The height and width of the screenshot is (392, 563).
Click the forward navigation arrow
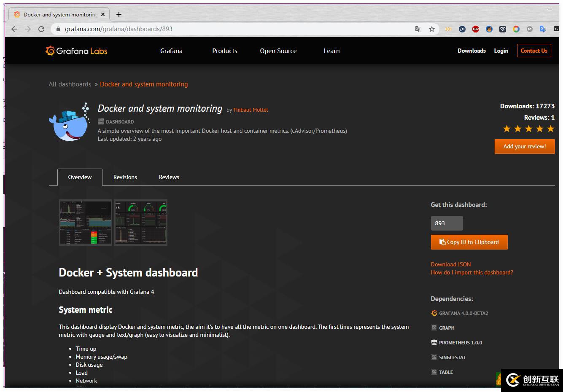click(28, 29)
